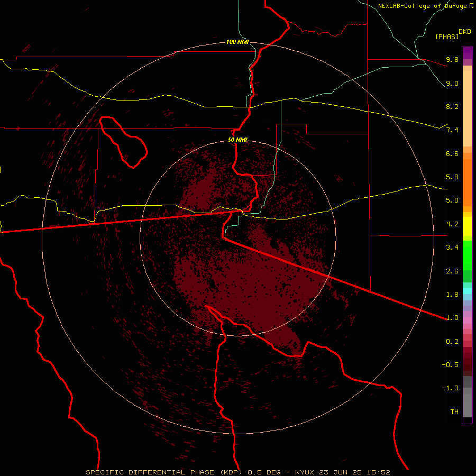
Task: Select the 5.0 legend value
Action: pos(452,200)
